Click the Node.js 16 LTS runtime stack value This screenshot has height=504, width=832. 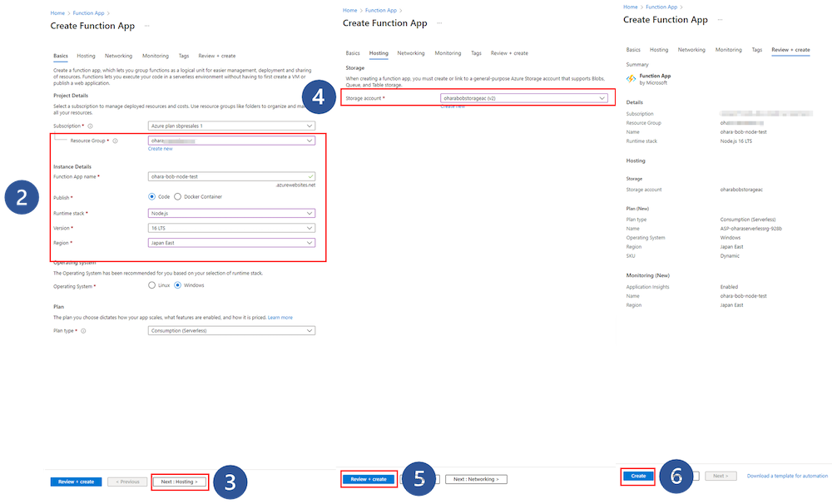(736, 141)
